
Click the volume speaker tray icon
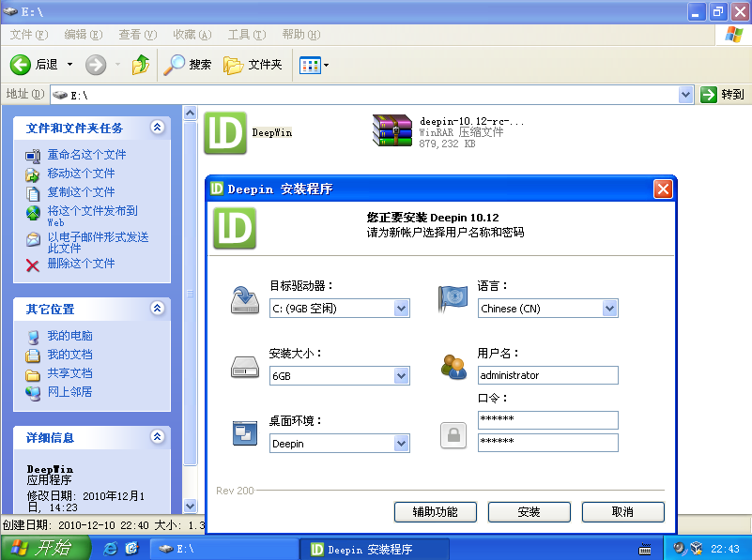(679, 548)
